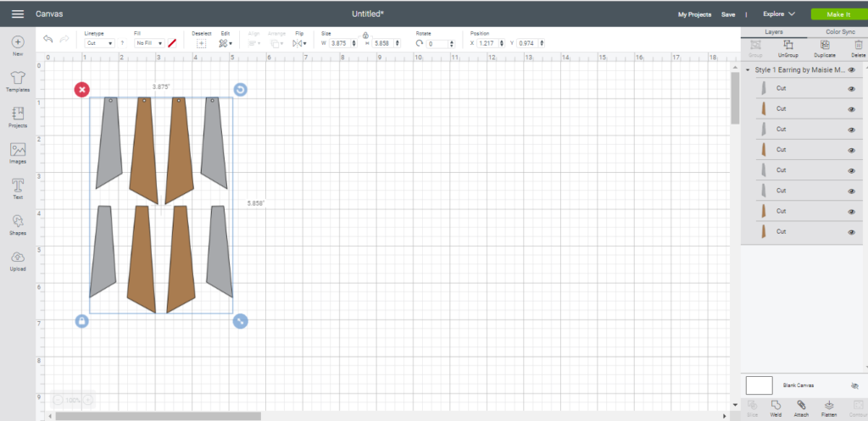868x421 pixels.
Task: Click the Upload icon in the left sidebar
Action: [x=18, y=261]
